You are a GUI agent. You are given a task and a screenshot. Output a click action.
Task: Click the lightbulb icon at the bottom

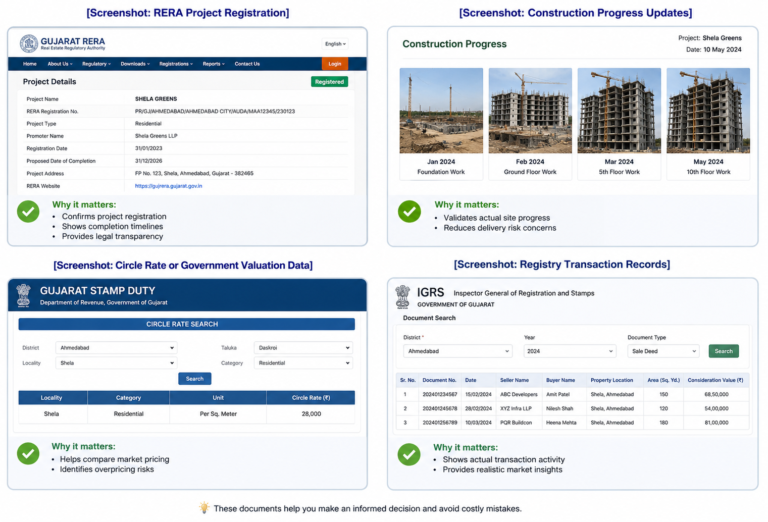pyautogui.click(x=204, y=508)
